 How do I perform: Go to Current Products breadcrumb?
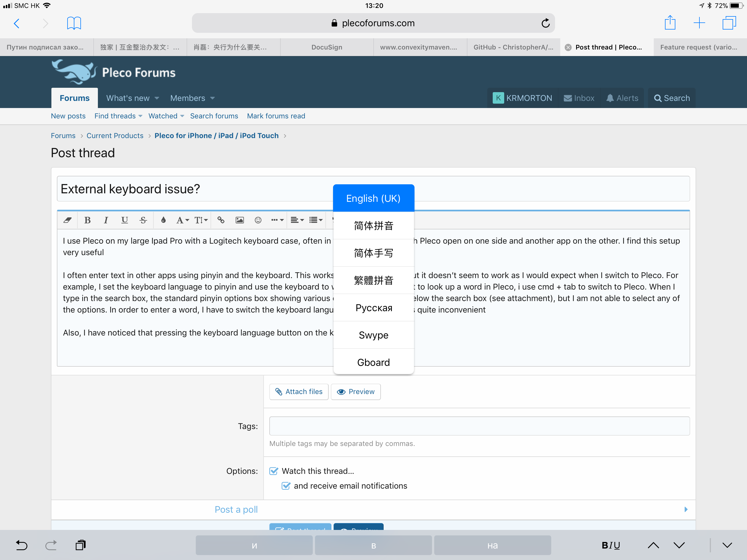click(115, 136)
